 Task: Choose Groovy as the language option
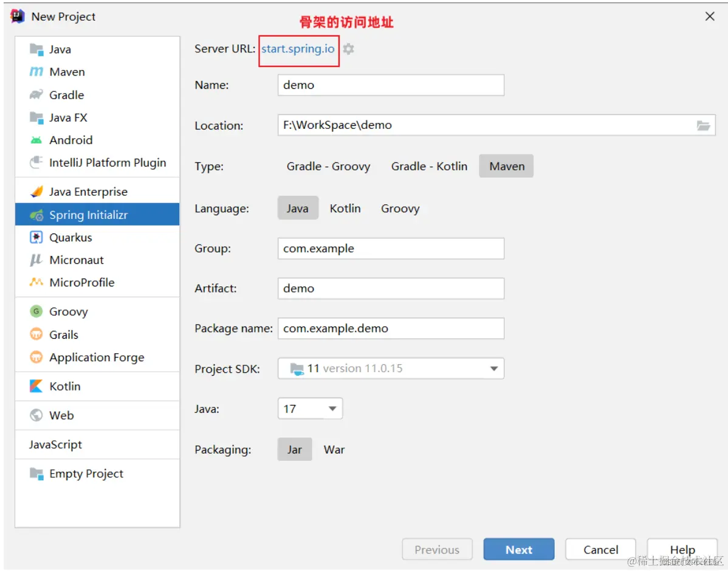[400, 208]
